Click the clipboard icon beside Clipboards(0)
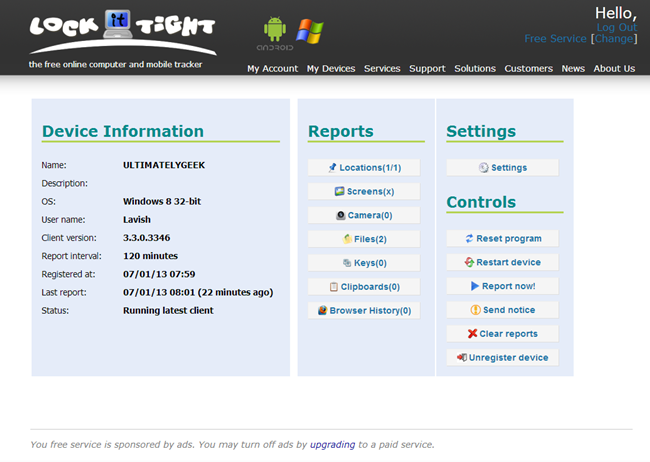The height and width of the screenshot is (462, 650). pos(334,287)
